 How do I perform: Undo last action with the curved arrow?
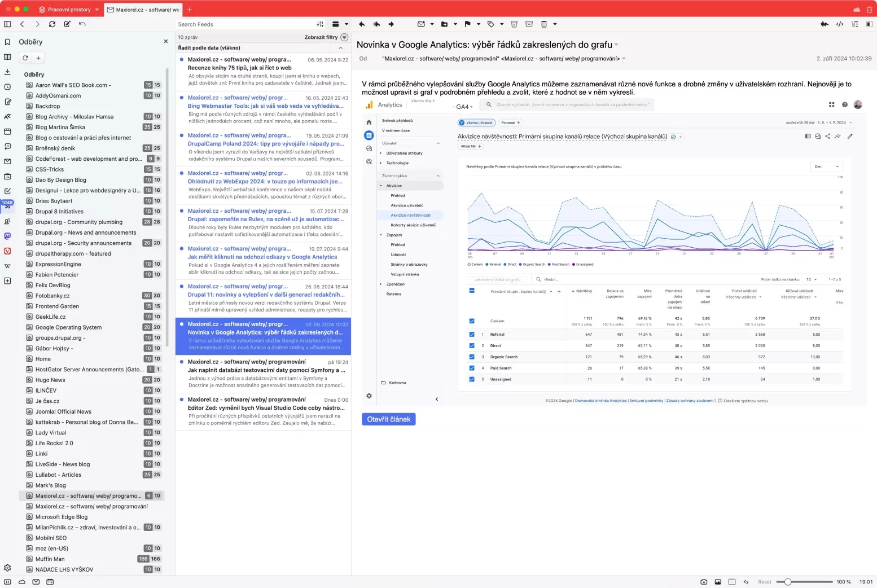click(82, 24)
